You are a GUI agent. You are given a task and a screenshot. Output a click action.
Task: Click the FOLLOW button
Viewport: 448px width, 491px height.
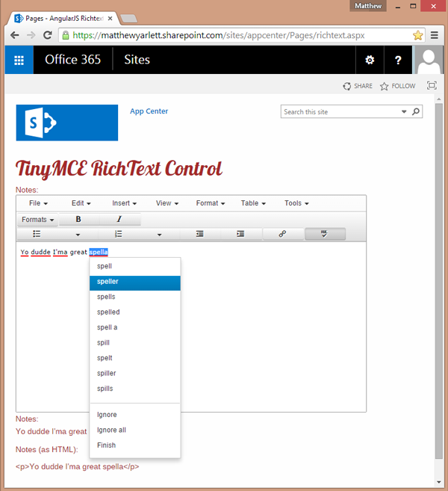point(398,86)
